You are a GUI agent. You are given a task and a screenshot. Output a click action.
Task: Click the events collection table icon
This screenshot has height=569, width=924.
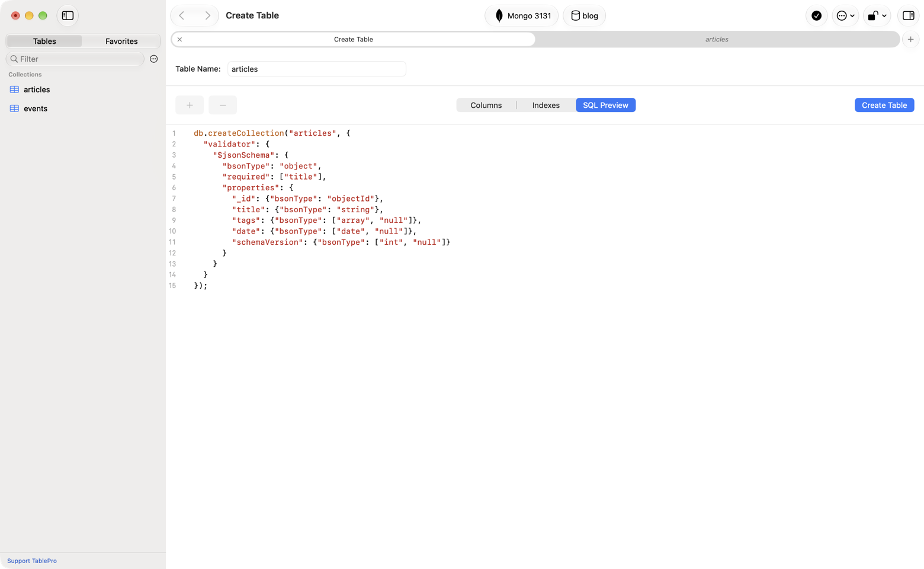tap(14, 108)
